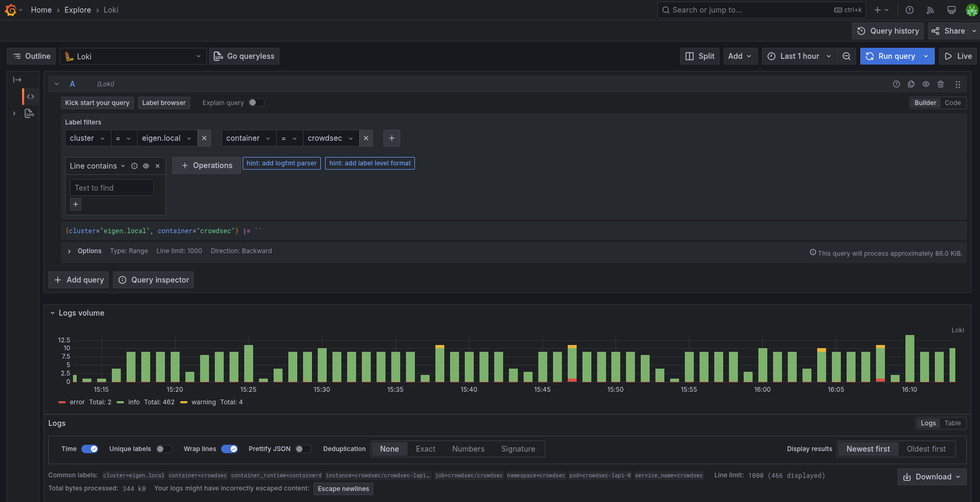
Task: Disable the Wrap lines switch
Action: pyautogui.click(x=230, y=449)
